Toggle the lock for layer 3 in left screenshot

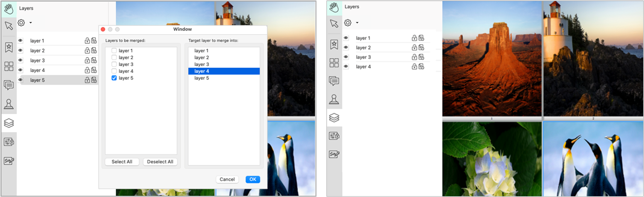pyautogui.click(x=87, y=60)
